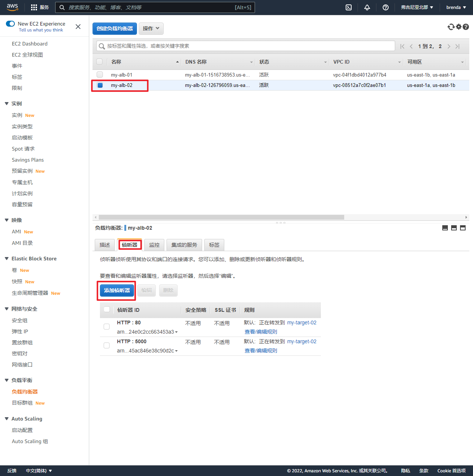Click the AWS logo home icon
This screenshot has height=476, width=473.
[12, 7]
